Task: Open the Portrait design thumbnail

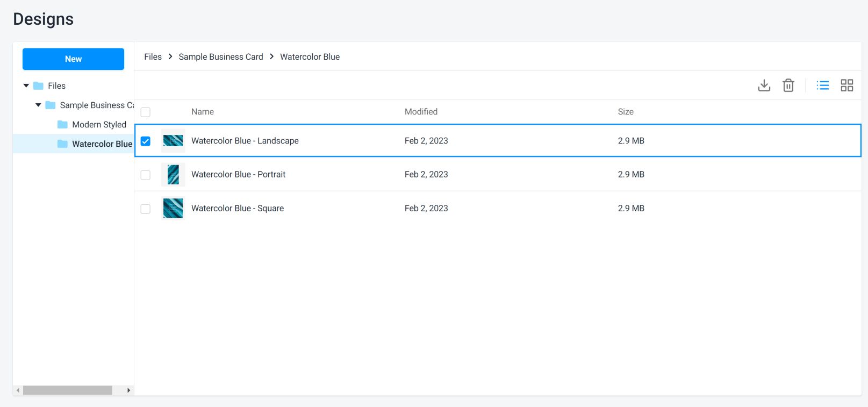Action: coord(173,175)
